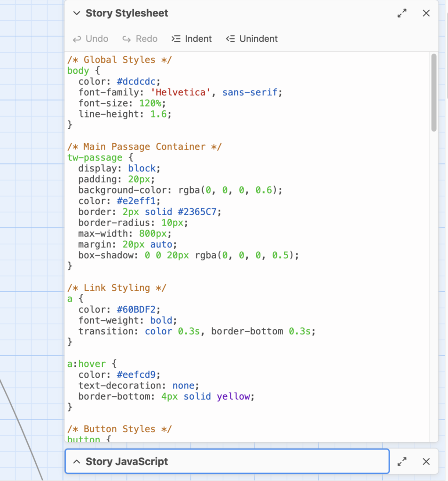This screenshot has width=448, height=481.
Task: Click the 'sans-serif' font fallback
Action: pos(250,93)
